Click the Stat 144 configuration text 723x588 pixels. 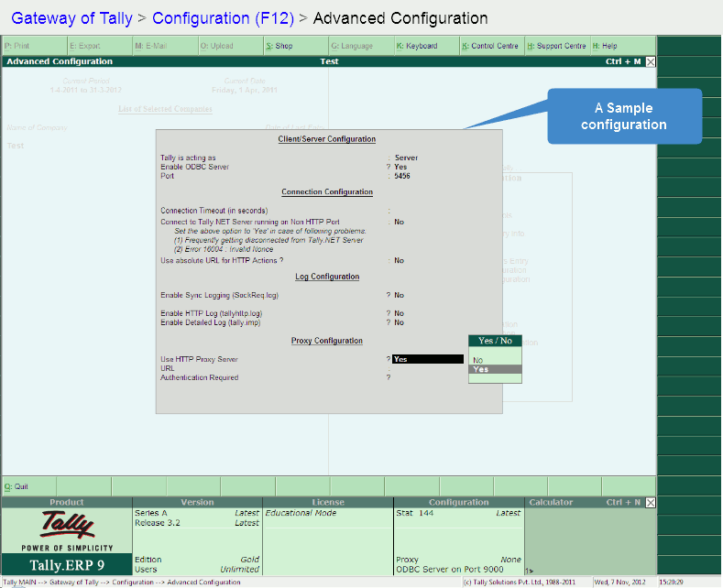[x=414, y=513]
